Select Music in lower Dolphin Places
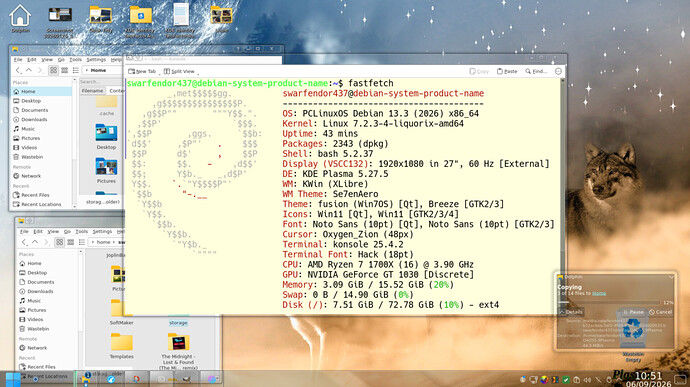 (48, 301)
